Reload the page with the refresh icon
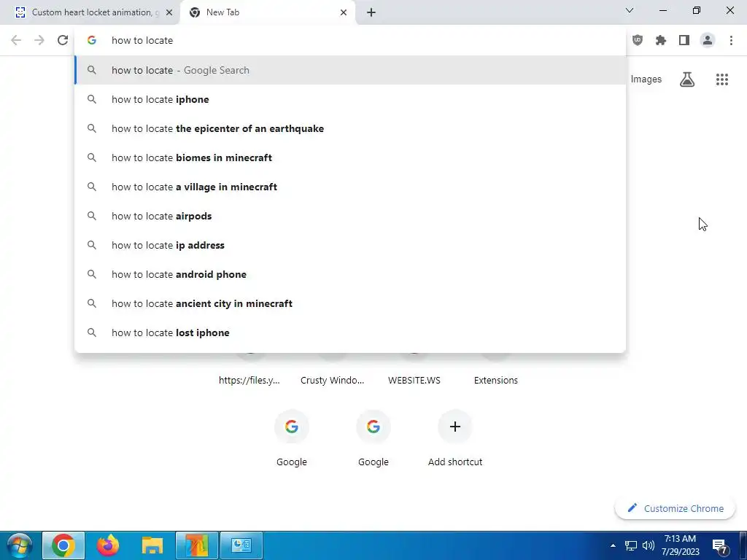Image resolution: width=747 pixels, height=560 pixels. click(x=63, y=41)
